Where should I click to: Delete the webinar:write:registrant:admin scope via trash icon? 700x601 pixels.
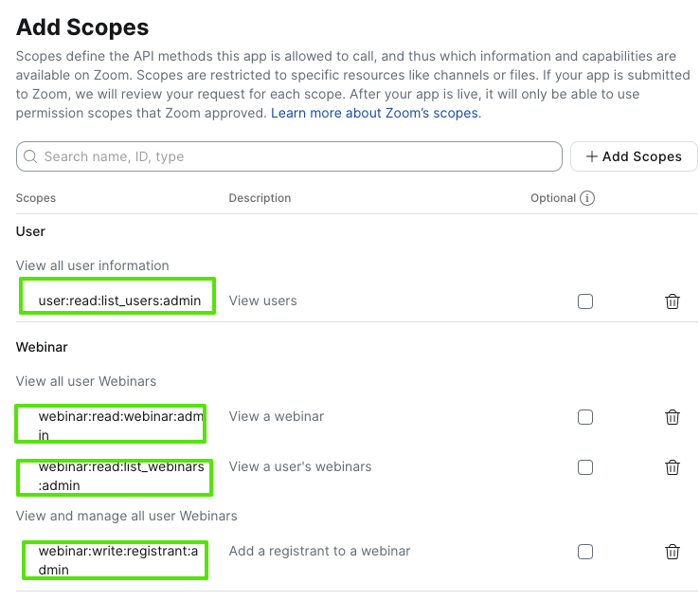(x=673, y=552)
